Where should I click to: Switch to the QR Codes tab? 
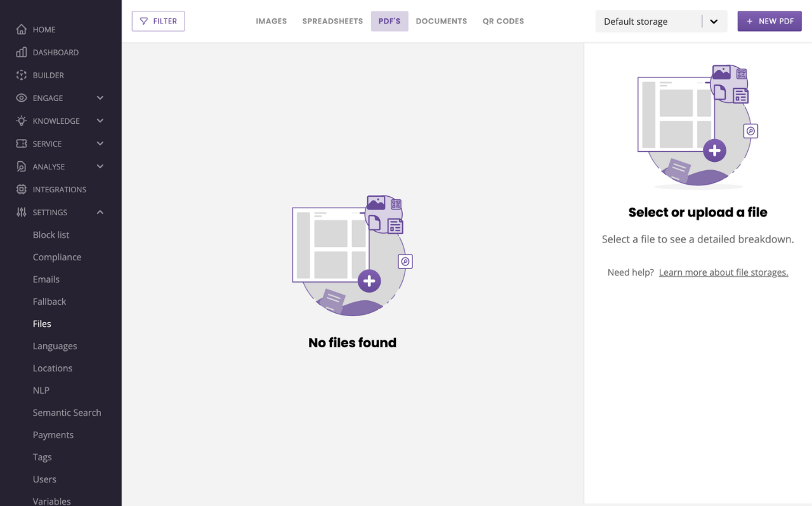503,21
